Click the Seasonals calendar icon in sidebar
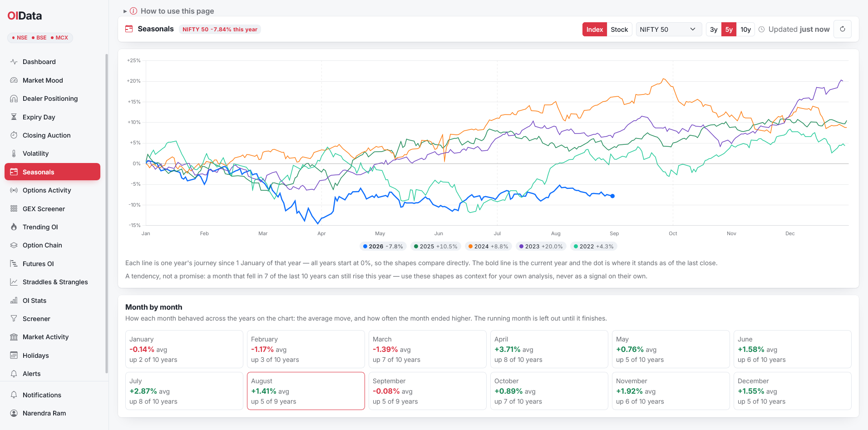 (x=14, y=172)
